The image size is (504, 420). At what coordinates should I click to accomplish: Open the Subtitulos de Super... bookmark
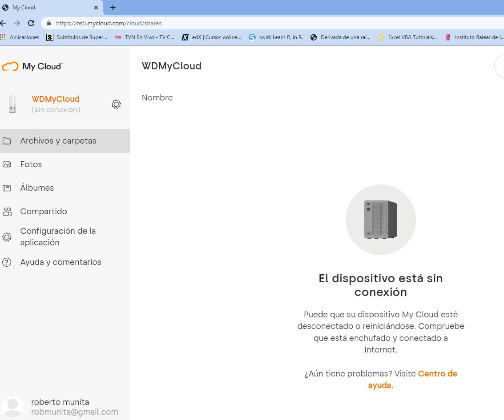[77, 37]
